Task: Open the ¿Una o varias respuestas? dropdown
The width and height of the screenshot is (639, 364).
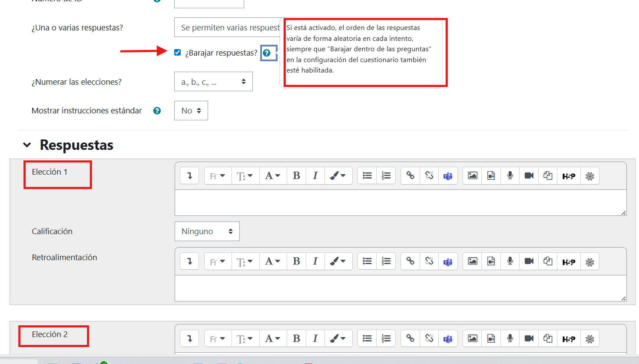Action: 227,27
